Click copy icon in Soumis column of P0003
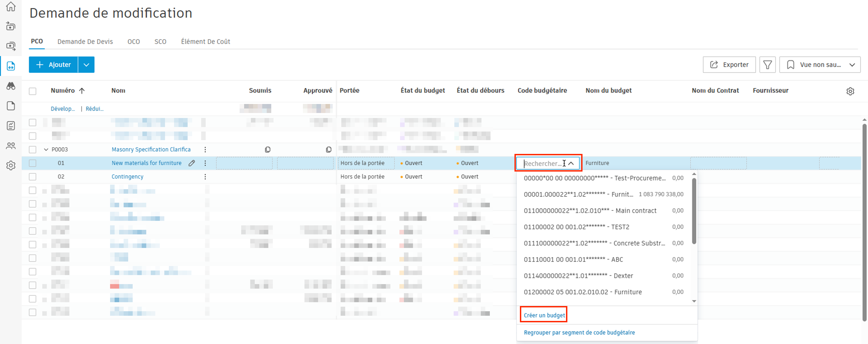Screen dimensions: 868x344 coord(268,149)
